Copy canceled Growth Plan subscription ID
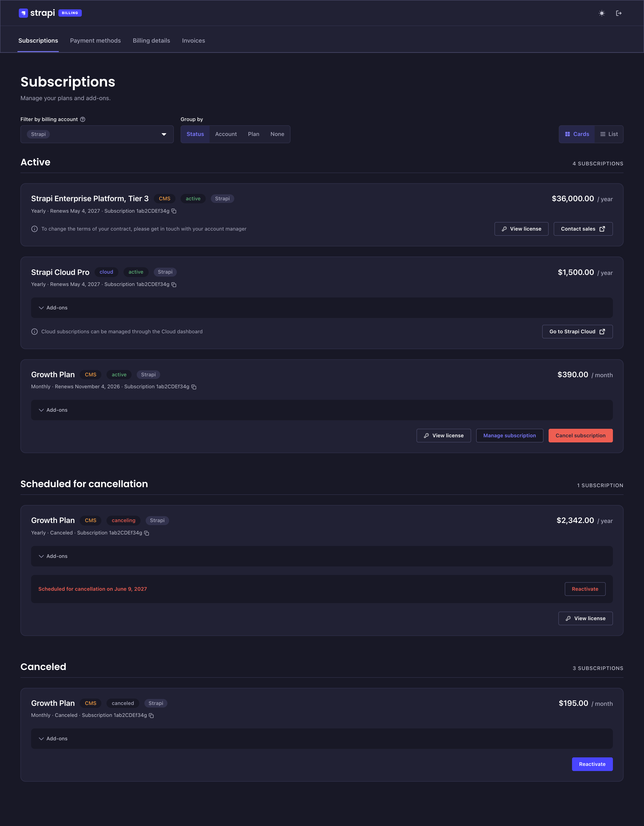This screenshot has width=644, height=826. pos(151,715)
